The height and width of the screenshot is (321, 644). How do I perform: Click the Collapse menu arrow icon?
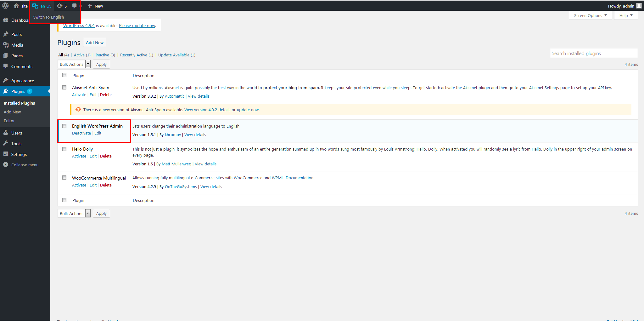point(6,164)
